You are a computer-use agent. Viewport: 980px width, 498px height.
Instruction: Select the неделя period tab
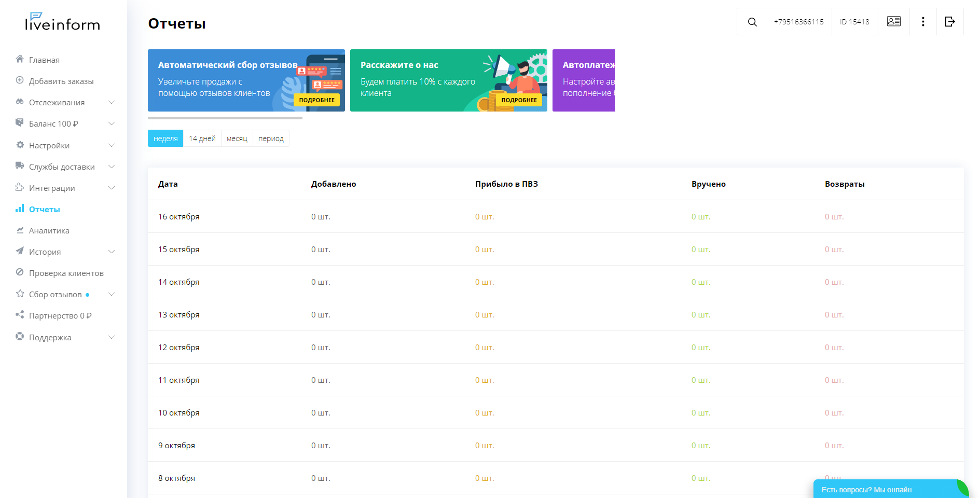(x=165, y=139)
